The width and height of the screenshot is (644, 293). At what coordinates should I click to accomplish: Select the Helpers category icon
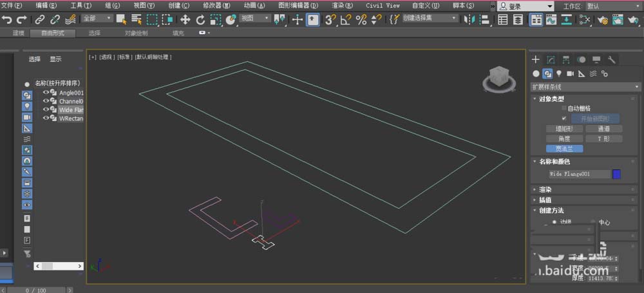click(582, 73)
